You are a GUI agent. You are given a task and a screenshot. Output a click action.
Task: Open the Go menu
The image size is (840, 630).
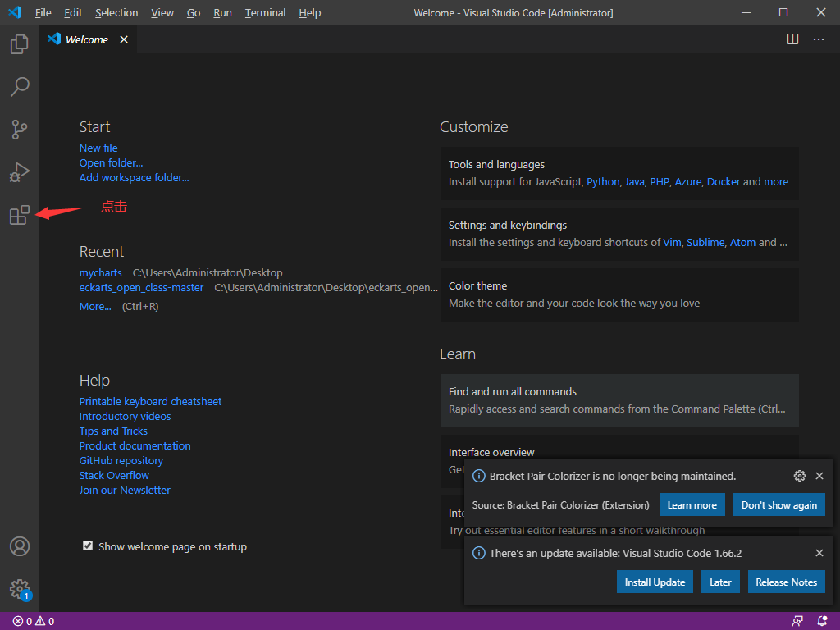pyautogui.click(x=194, y=13)
